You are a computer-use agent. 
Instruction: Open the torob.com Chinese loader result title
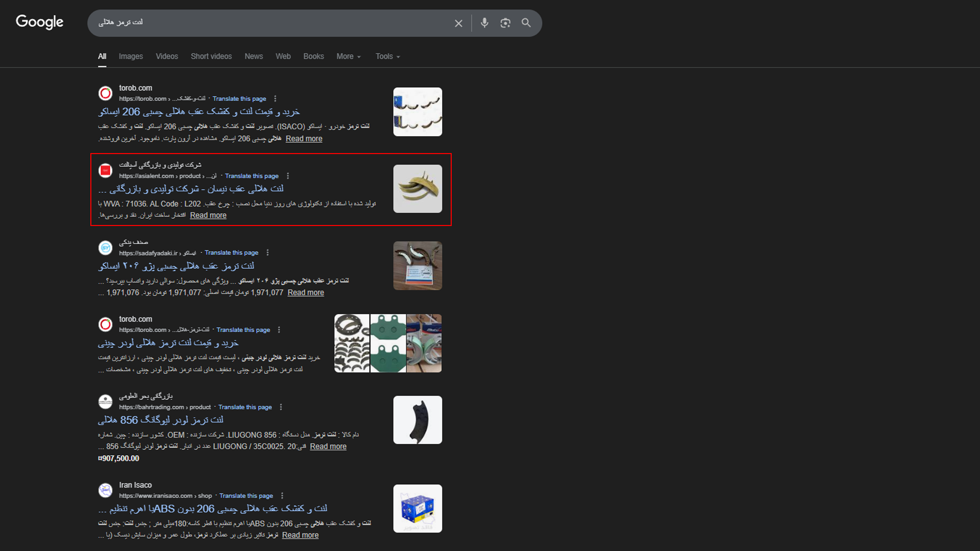pyautogui.click(x=168, y=343)
